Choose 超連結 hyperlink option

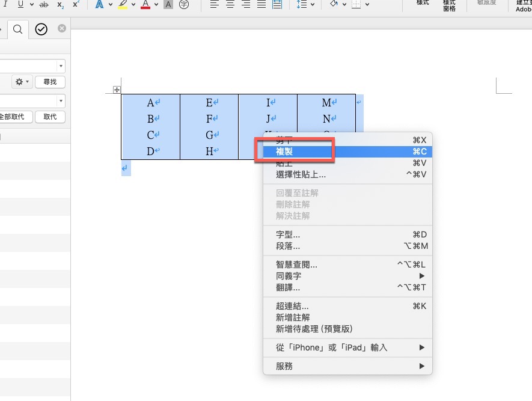coord(347,306)
